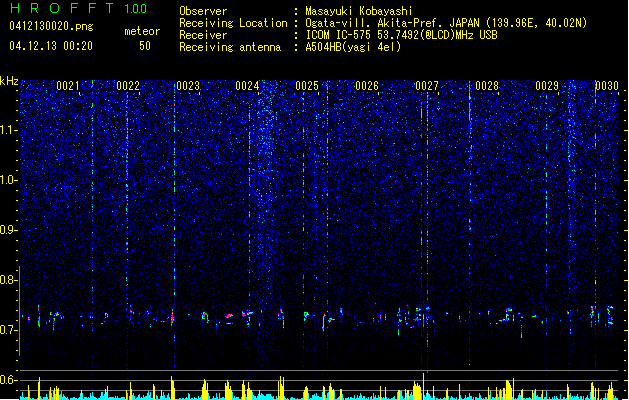Click the 1.1 kHz axis tick label
This screenshot has height=400, width=629.
(x=8, y=130)
